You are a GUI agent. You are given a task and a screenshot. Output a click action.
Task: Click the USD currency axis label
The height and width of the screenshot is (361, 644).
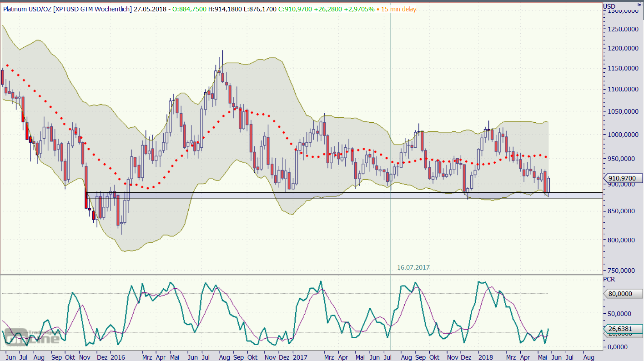(x=609, y=6)
